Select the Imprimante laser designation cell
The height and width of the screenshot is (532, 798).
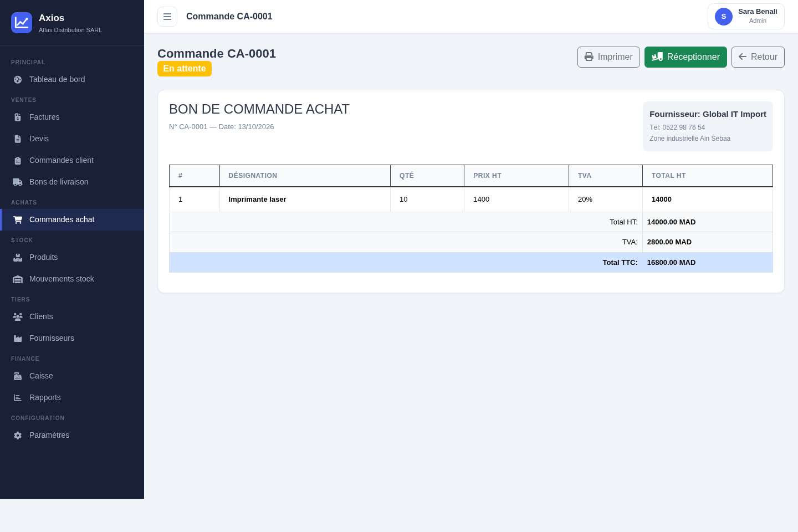click(305, 199)
